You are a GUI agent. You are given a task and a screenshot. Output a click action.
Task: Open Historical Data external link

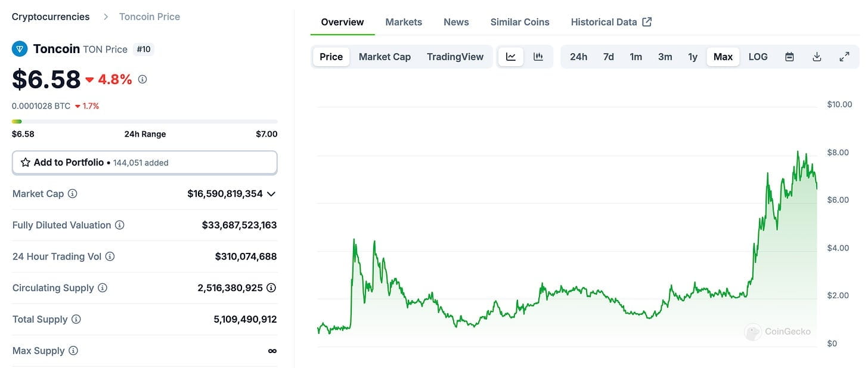tap(611, 22)
